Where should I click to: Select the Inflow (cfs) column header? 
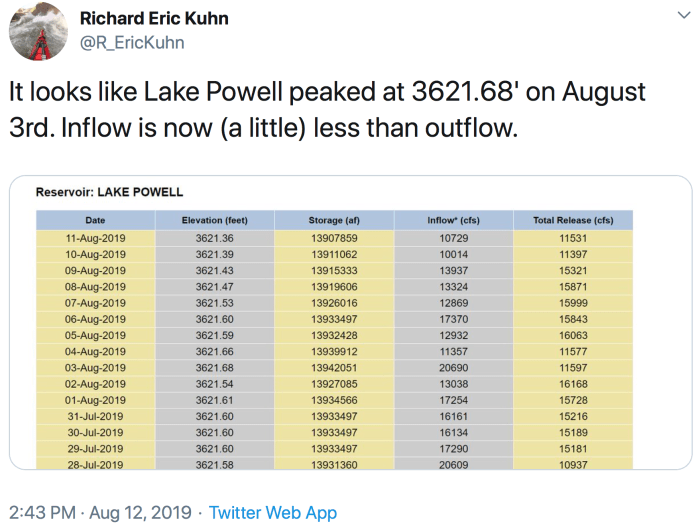click(454, 220)
